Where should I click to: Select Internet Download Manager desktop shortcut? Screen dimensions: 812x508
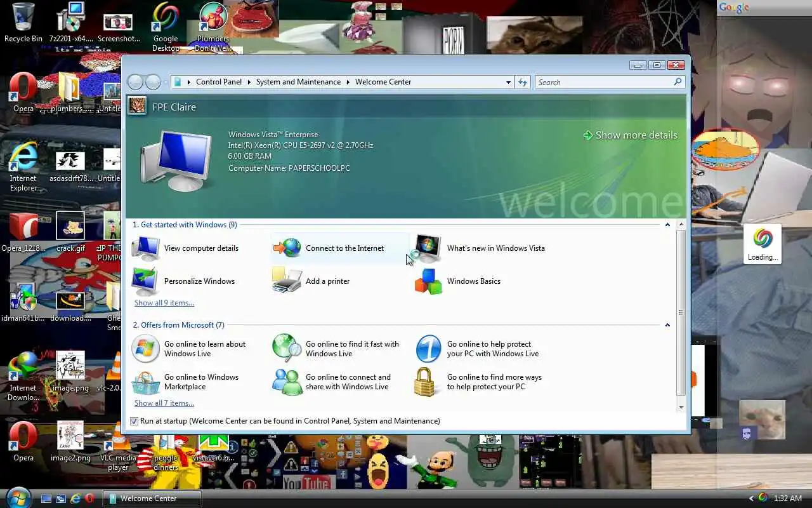coord(23,376)
